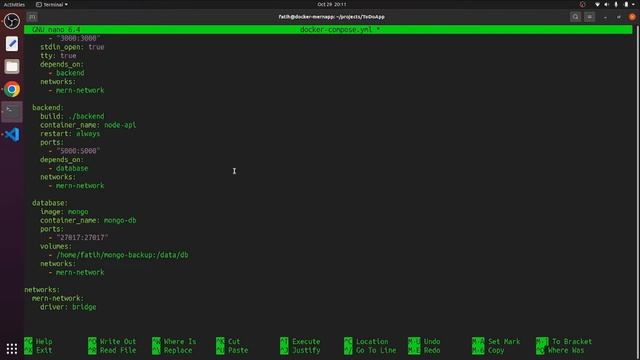Click the "image: mongo" line

coord(64,211)
